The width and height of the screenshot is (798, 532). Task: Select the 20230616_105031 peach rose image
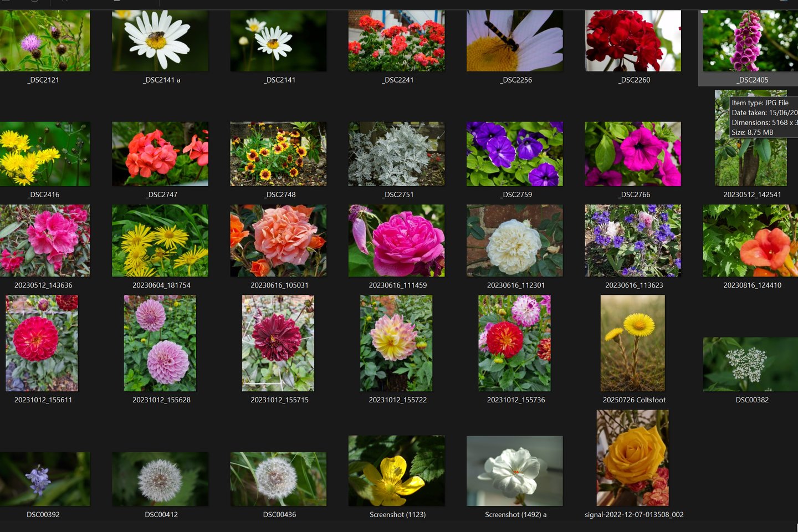click(x=278, y=241)
